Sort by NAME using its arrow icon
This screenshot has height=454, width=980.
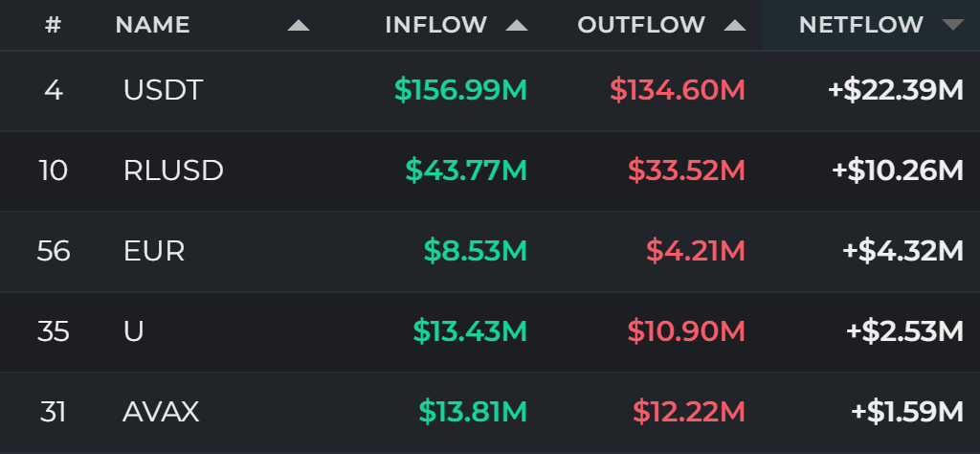click(x=299, y=25)
